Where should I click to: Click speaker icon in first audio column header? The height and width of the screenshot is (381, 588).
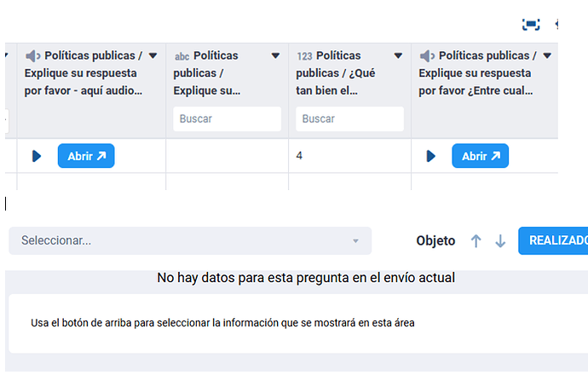tap(32, 56)
